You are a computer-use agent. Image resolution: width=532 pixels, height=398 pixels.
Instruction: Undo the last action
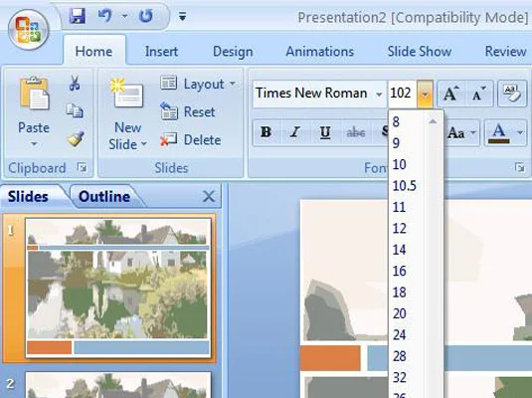104,16
